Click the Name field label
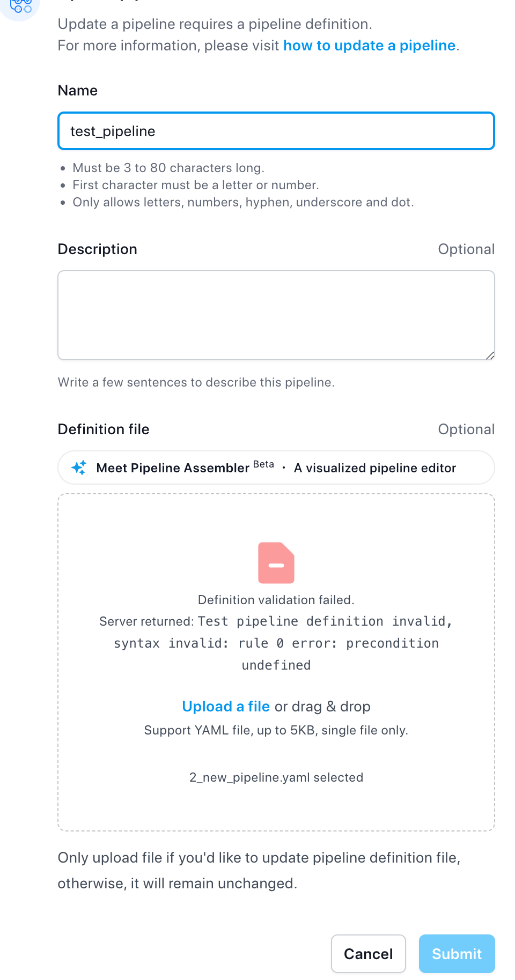This screenshot has height=980, width=515. tap(78, 91)
